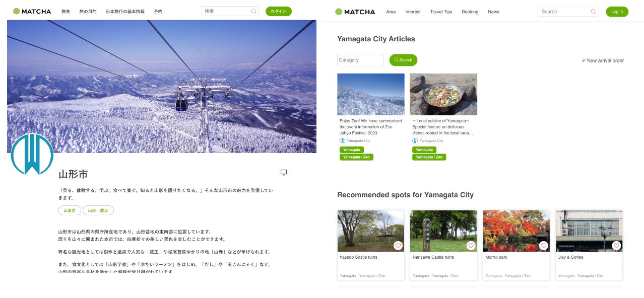Click the Yamagata City emblem avatar
This screenshot has height=298, width=644.
click(32, 155)
